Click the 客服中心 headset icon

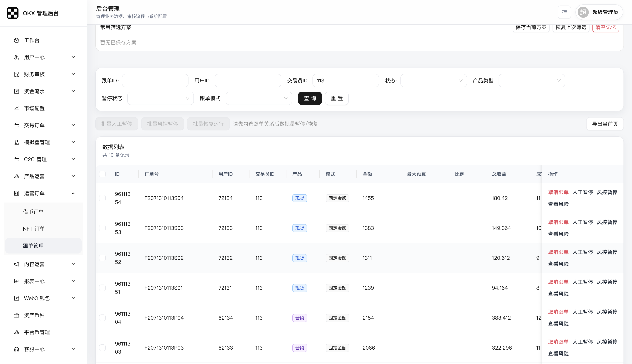click(16, 349)
